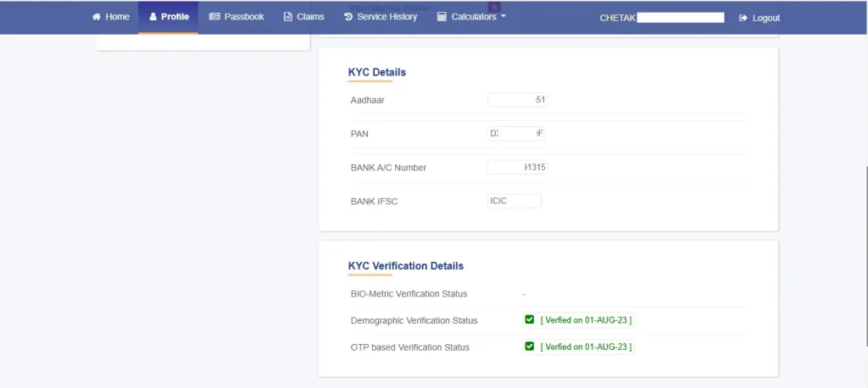Click the Claims document icon
868x388 pixels.
click(288, 17)
